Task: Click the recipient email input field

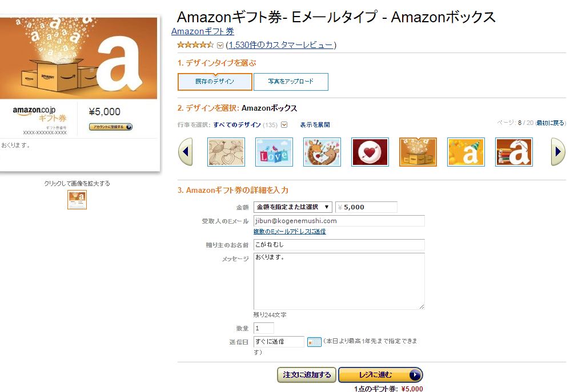Action: click(x=339, y=221)
